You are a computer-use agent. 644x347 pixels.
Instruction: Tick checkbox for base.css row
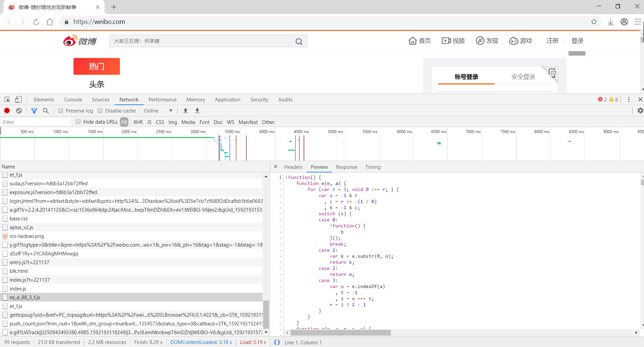pos(5,219)
